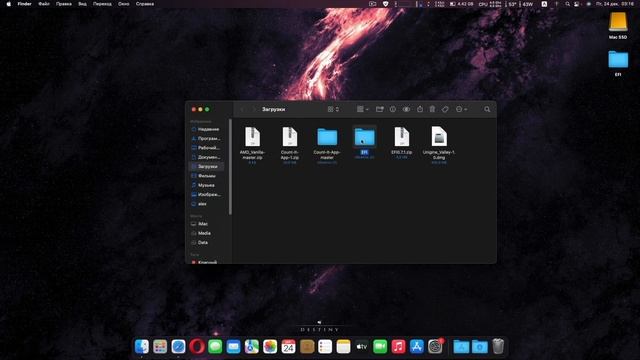640x360 pixels.
Task: Open Рабочий... in the Finder sidebar
Action: coord(207,148)
